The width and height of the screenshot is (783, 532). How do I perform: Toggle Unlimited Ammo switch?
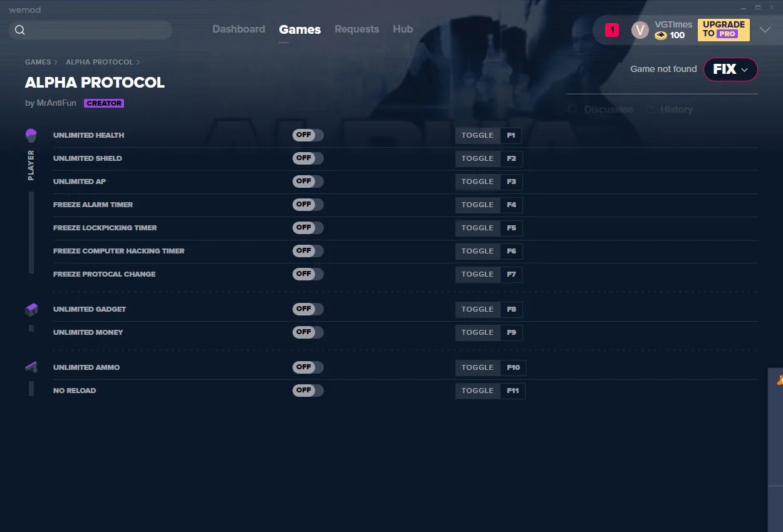click(x=308, y=367)
